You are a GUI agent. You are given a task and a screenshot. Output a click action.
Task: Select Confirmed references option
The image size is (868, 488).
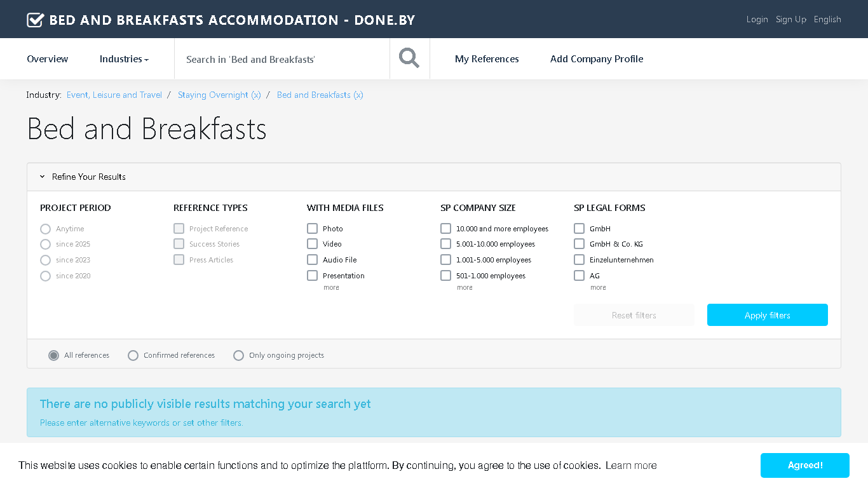pos(133,356)
